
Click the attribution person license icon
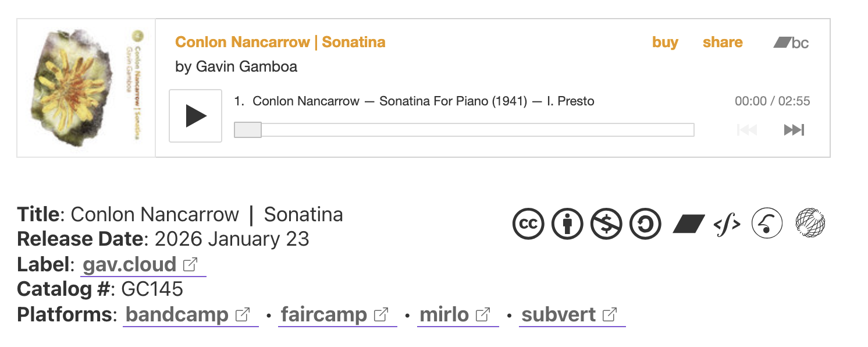(567, 224)
